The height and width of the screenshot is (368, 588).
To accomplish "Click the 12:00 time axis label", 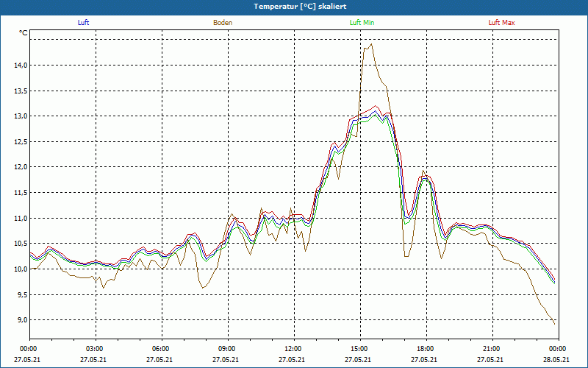I will click(x=292, y=349).
